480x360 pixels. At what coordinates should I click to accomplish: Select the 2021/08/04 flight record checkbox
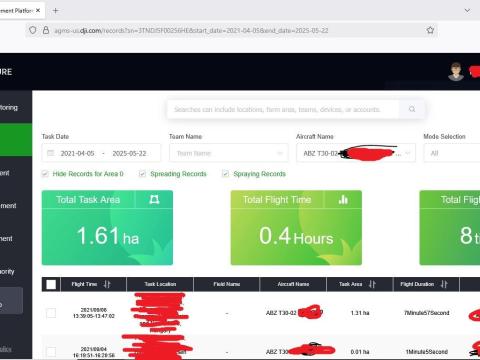tap(51, 352)
